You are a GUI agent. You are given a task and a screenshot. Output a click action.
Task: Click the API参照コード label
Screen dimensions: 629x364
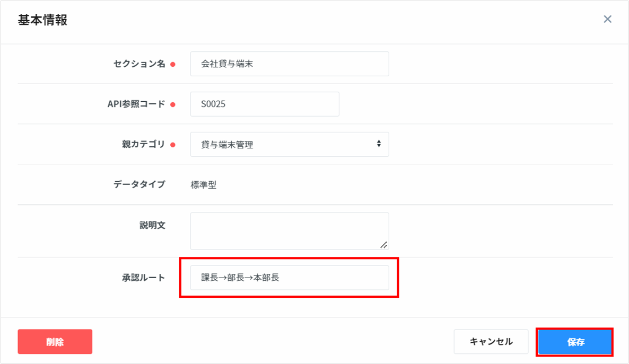point(136,104)
